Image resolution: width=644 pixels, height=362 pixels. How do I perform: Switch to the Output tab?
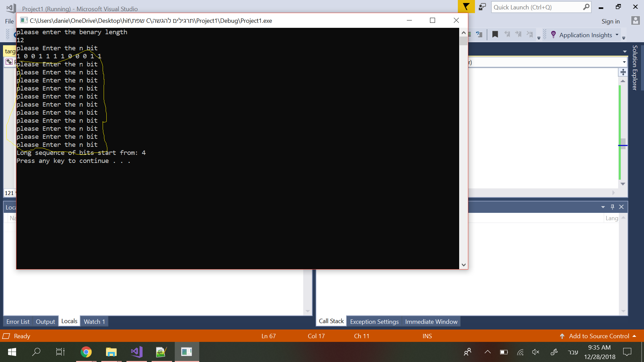point(45,321)
